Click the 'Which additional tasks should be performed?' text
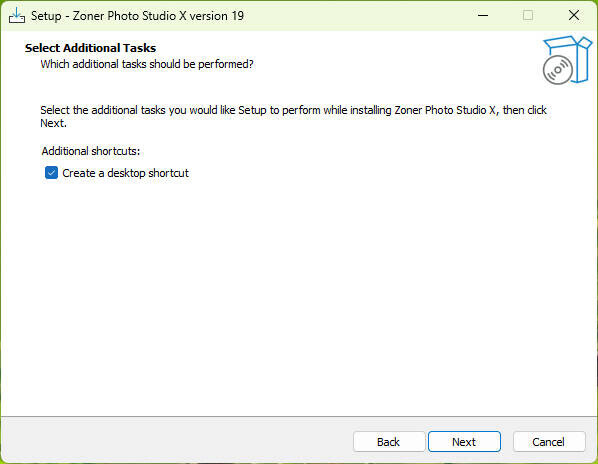This screenshot has width=598, height=464. tap(147, 64)
